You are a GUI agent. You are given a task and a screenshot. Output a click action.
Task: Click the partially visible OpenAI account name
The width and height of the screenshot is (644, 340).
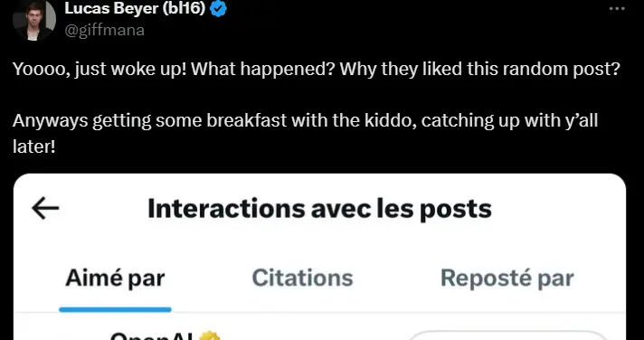(153, 335)
